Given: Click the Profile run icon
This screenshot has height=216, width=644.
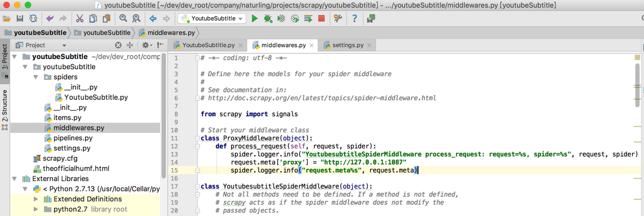Looking at the screenshot, I should click(295, 18).
